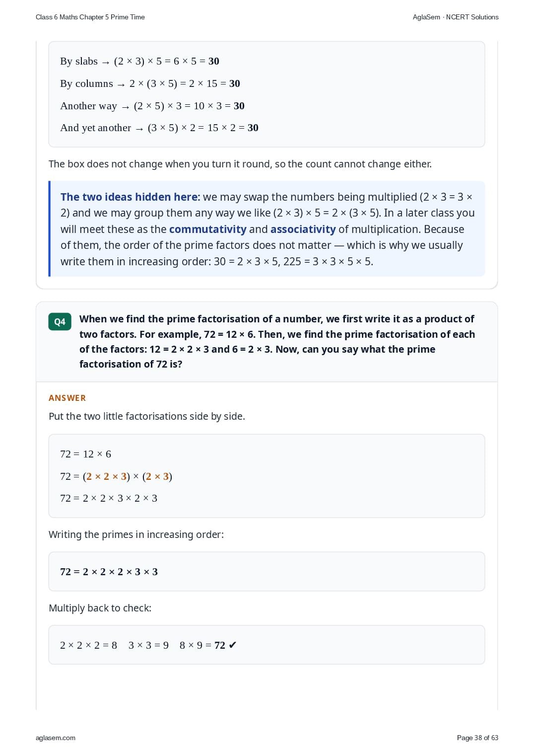Click the bold word commutativity

[x=207, y=229]
